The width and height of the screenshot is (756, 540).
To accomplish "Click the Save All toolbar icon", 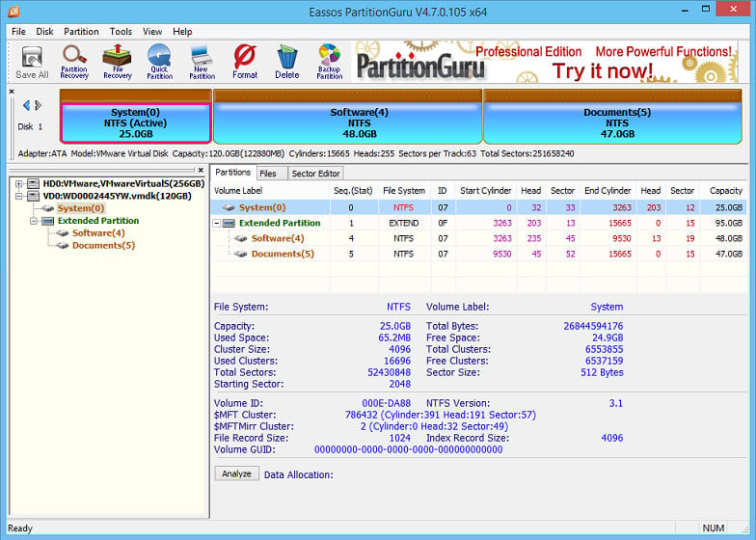I will [32, 62].
